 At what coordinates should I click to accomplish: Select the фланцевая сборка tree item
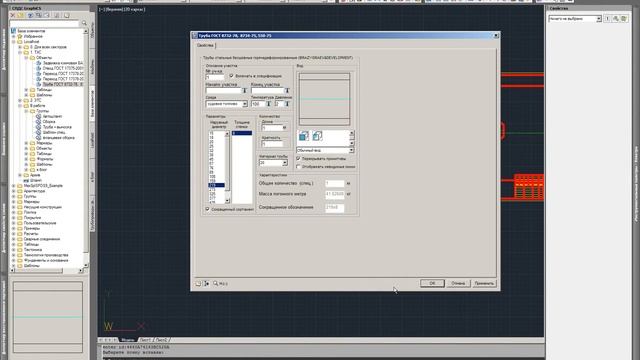click(x=58, y=138)
